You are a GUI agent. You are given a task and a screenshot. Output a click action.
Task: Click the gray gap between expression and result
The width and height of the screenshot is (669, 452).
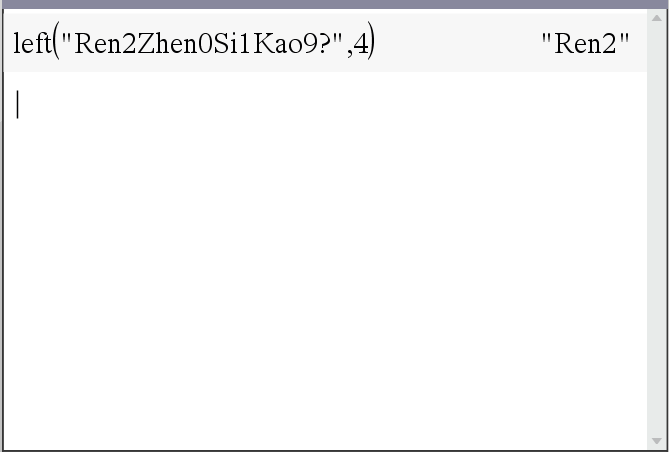click(457, 43)
